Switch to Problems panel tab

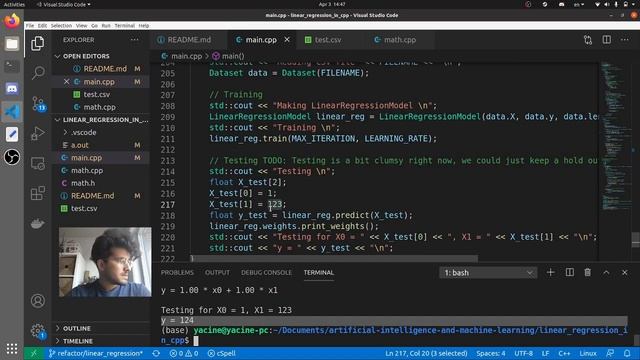(177, 273)
